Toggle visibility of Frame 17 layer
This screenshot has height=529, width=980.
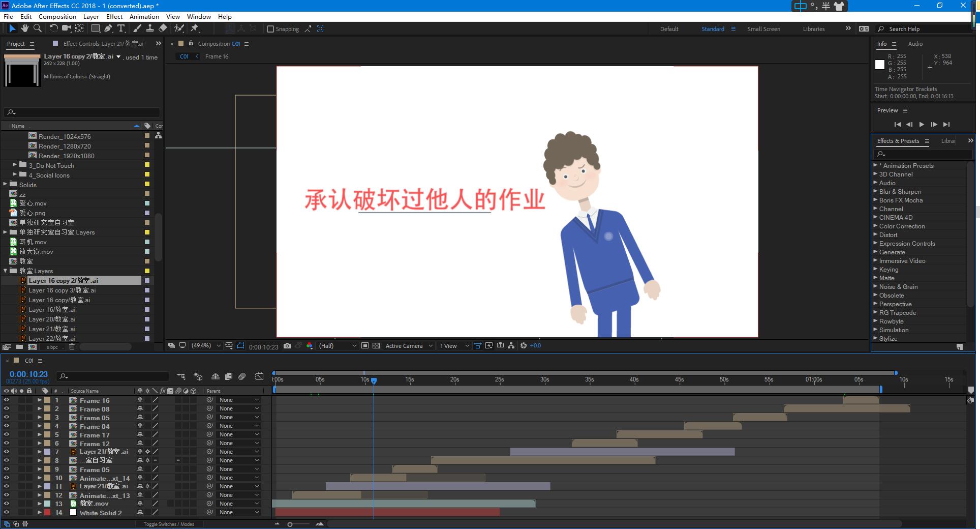click(x=7, y=435)
